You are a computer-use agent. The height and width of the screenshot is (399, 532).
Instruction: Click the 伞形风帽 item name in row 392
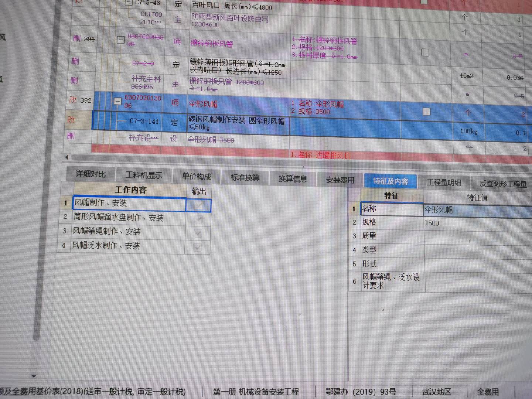pos(203,104)
